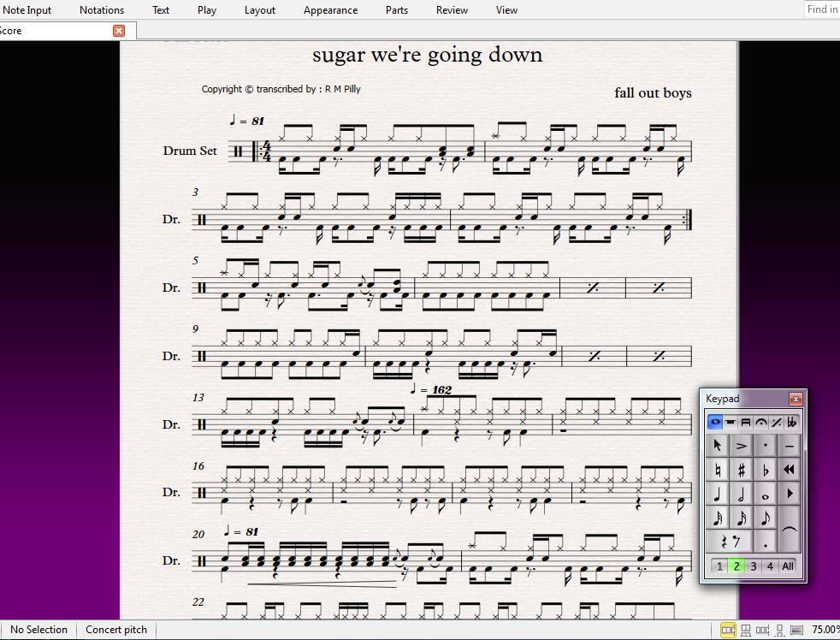Switch Keypad to voice 3
This screenshot has width=840, height=640.
point(754,566)
